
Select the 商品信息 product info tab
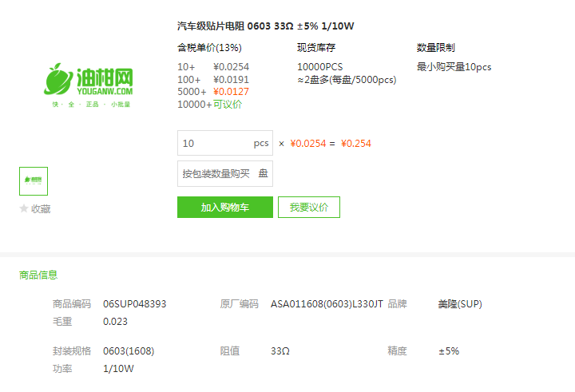tap(38, 275)
